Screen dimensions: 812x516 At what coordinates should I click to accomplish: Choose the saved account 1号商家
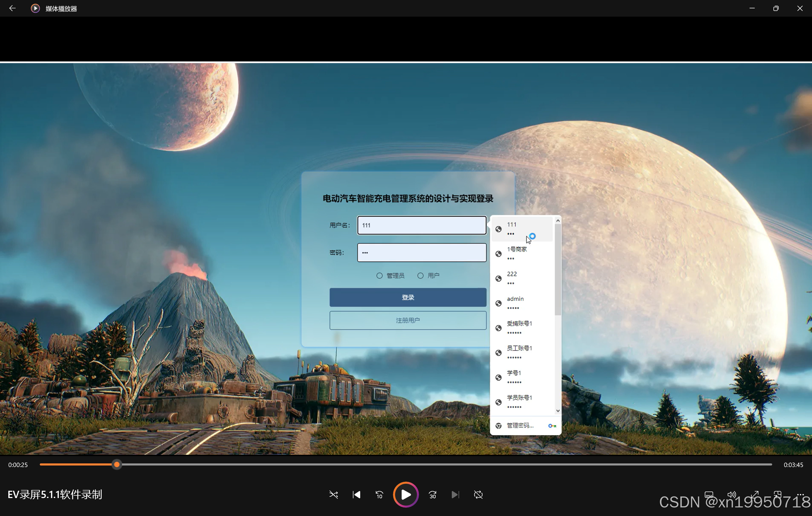(522, 254)
